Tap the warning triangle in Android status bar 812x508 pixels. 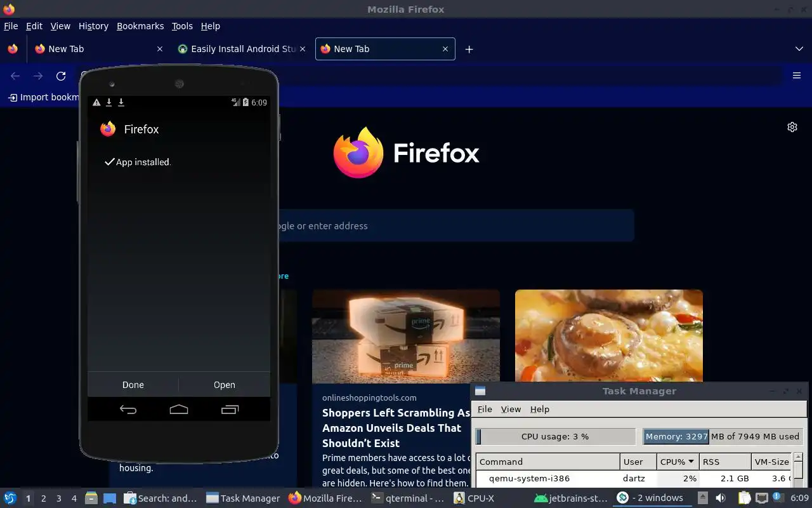(96, 102)
